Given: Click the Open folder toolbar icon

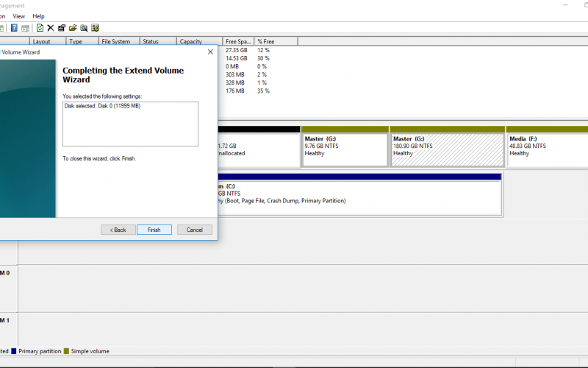Looking at the screenshot, I should tap(73, 28).
